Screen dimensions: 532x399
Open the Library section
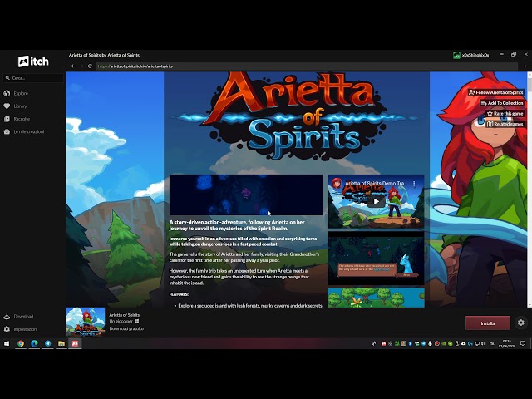click(20, 106)
